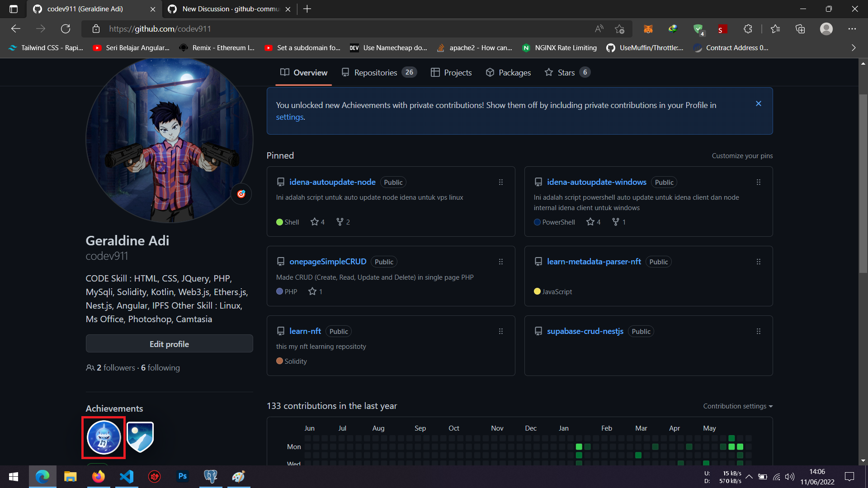868x488 pixels.
Task: Click the status emoji icon on the avatar
Action: pos(241,193)
